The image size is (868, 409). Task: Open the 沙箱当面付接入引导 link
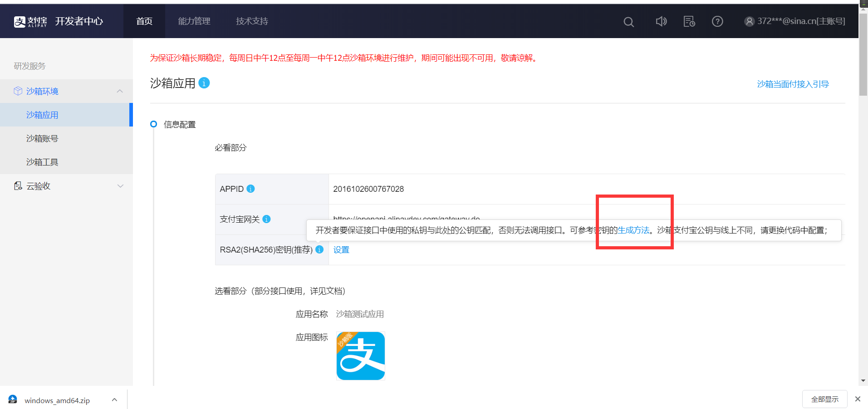coord(793,84)
